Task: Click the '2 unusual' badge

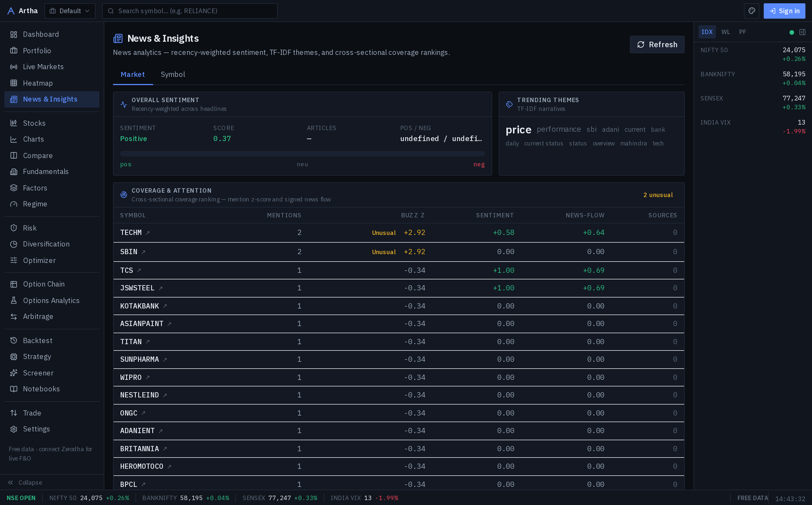Action: point(658,195)
